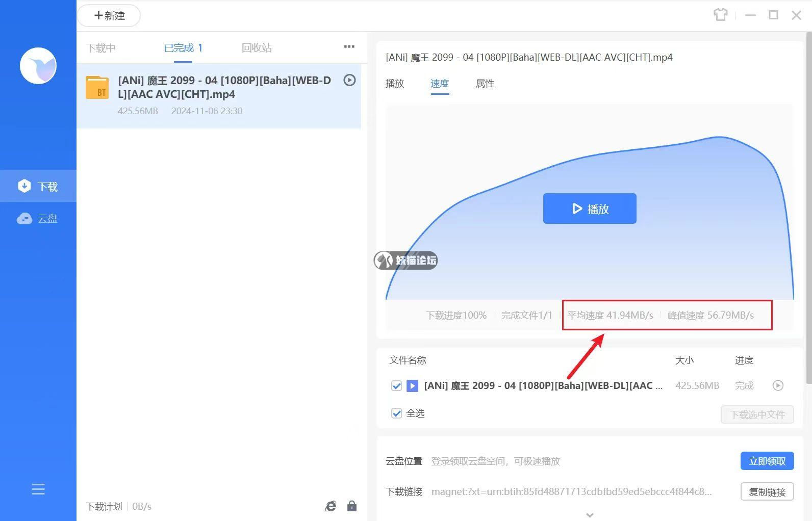Switch to the 下载中 tab
This screenshot has height=521, width=812.
[101, 48]
